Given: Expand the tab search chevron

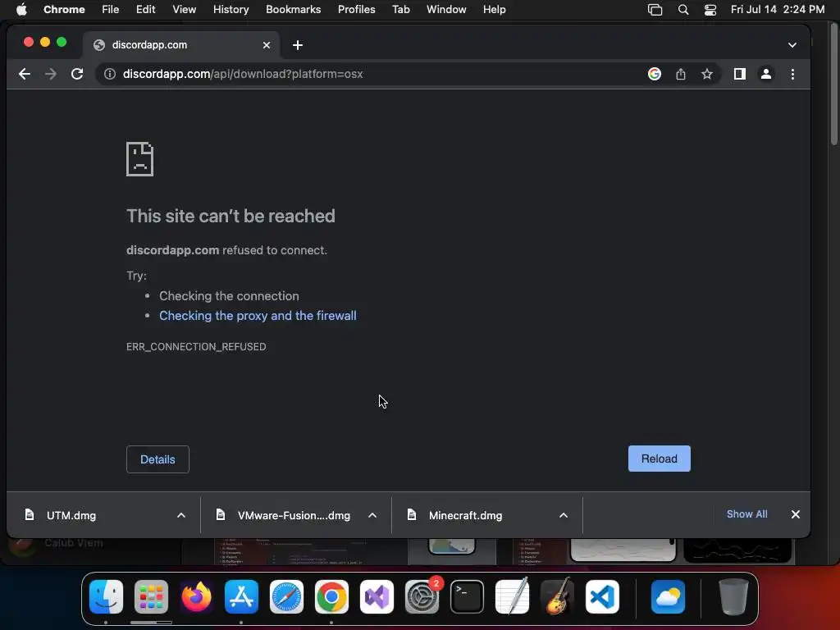Looking at the screenshot, I should pos(792,45).
